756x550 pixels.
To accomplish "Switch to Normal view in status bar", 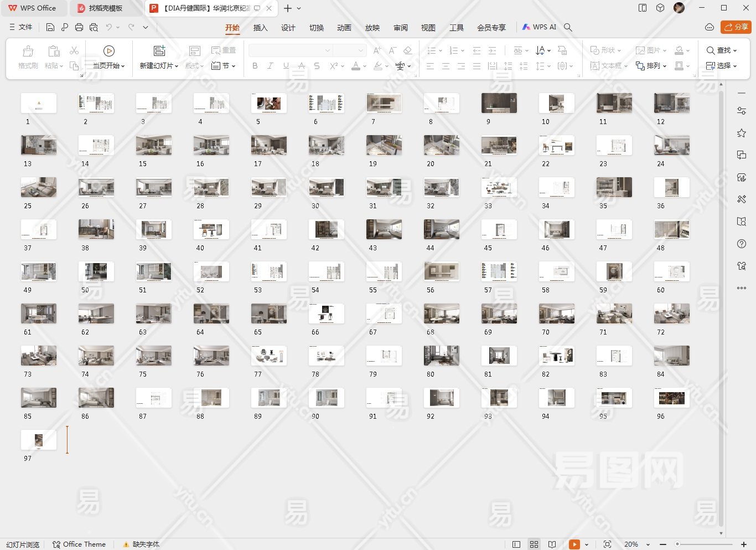I will (516, 544).
